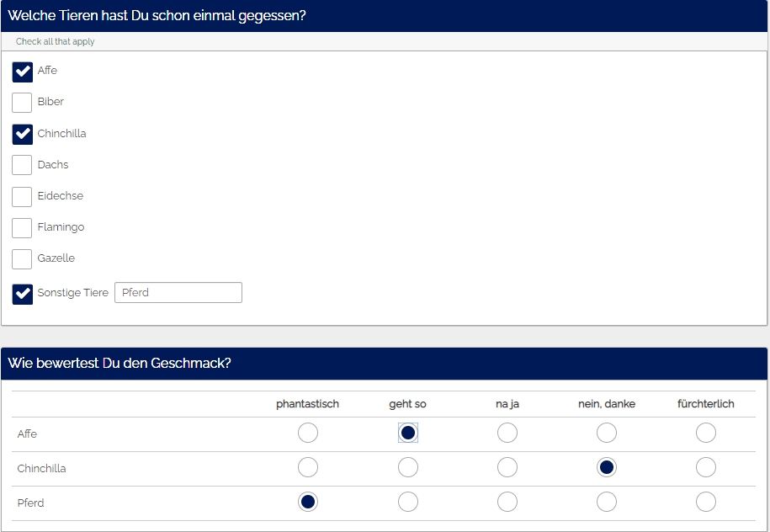Image resolution: width=770 pixels, height=532 pixels.
Task: Select geht so for Pferd
Action: pos(408,503)
